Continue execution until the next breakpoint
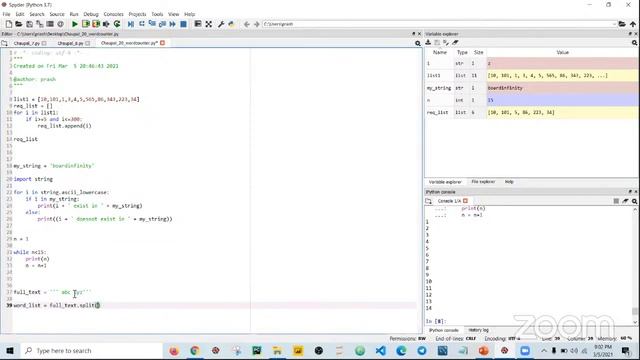Viewport: 640px width, 360px height. 173,24
